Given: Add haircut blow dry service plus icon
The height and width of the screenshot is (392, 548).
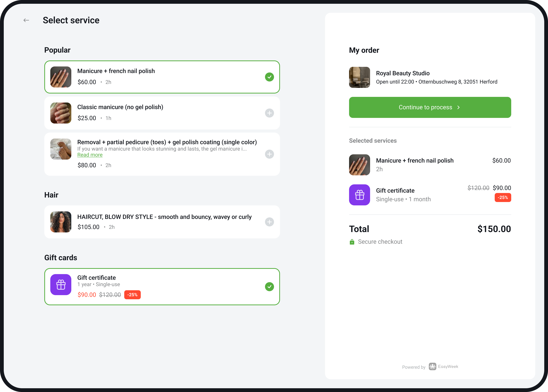Looking at the screenshot, I should click(269, 222).
